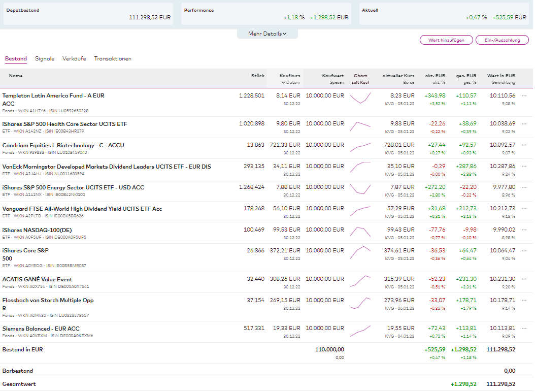Click mini chart for iShares S&P 500 Energy Sector
The height and width of the screenshot is (392, 535).
click(x=360, y=189)
